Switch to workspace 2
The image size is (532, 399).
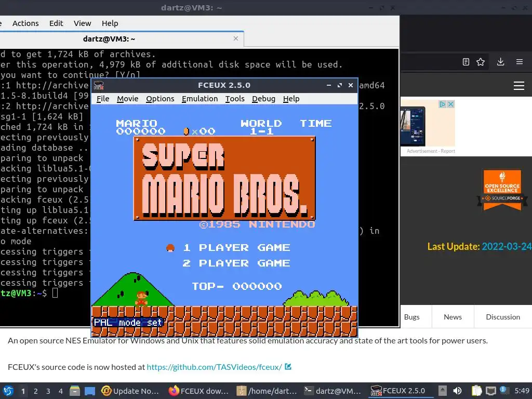pyautogui.click(x=36, y=391)
